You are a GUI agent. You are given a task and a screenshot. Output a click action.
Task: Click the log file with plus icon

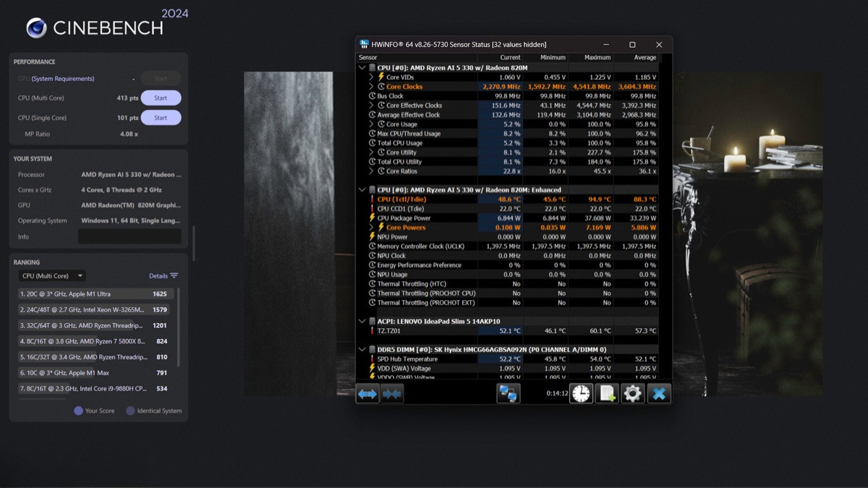[607, 394]
